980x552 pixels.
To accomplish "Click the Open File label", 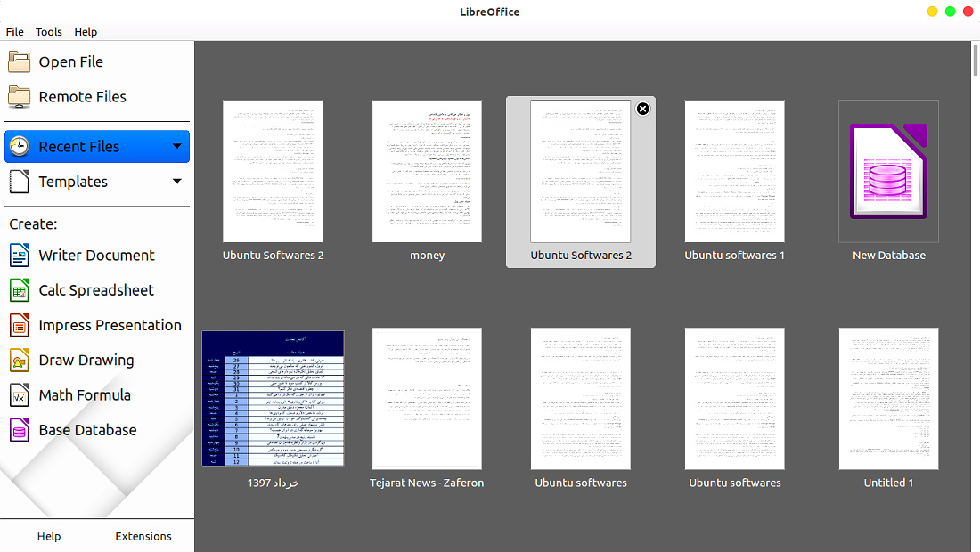I will 70,61.
